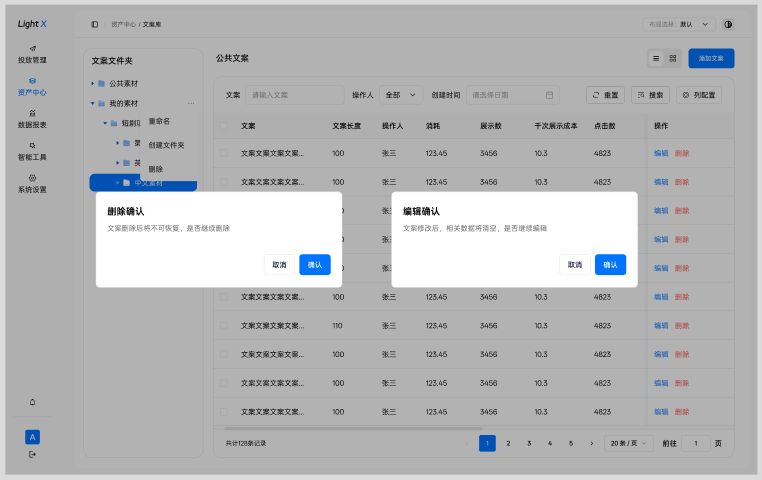
Task: Go to 资产中心 sidebar section
Action: coord(32,87)
